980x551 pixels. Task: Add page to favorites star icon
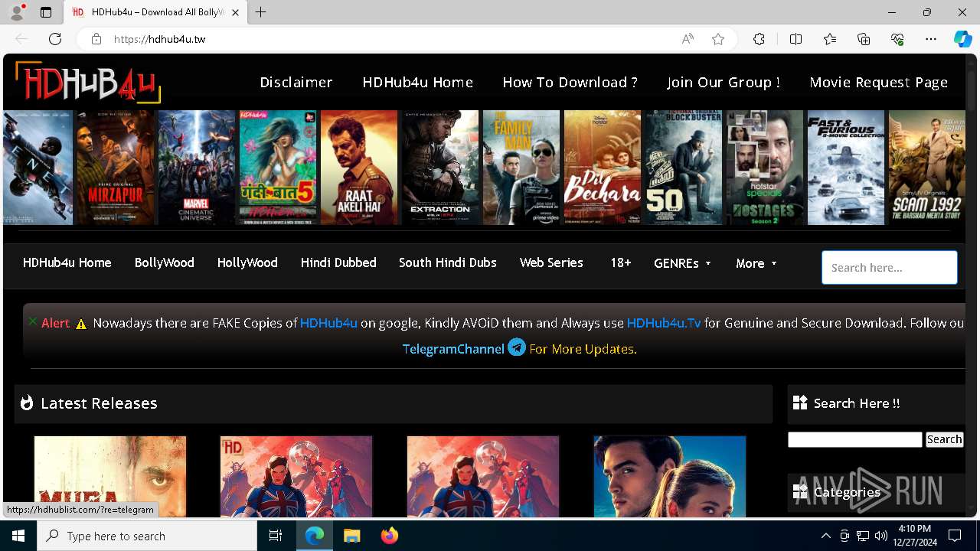tap(718, 39)
